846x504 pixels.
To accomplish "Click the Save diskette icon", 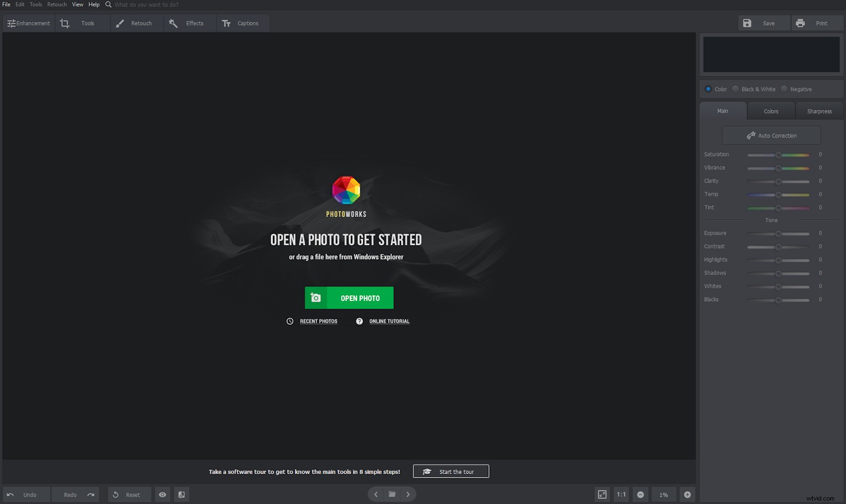I will [747, 23].
